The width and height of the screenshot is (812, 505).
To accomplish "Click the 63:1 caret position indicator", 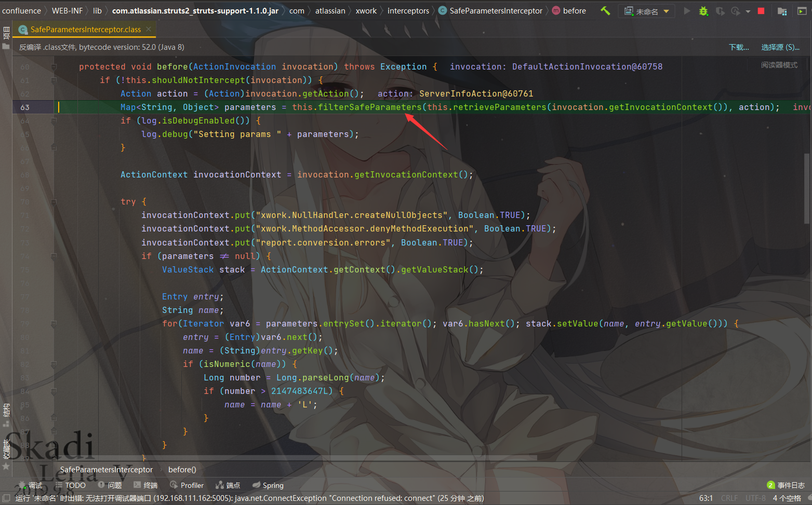I will click(x=706, y=498).
